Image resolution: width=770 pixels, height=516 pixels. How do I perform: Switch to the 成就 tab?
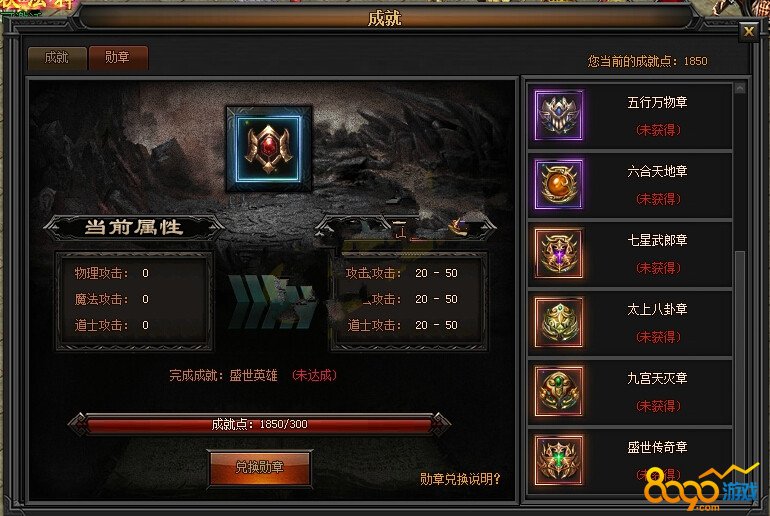point(57,58)
